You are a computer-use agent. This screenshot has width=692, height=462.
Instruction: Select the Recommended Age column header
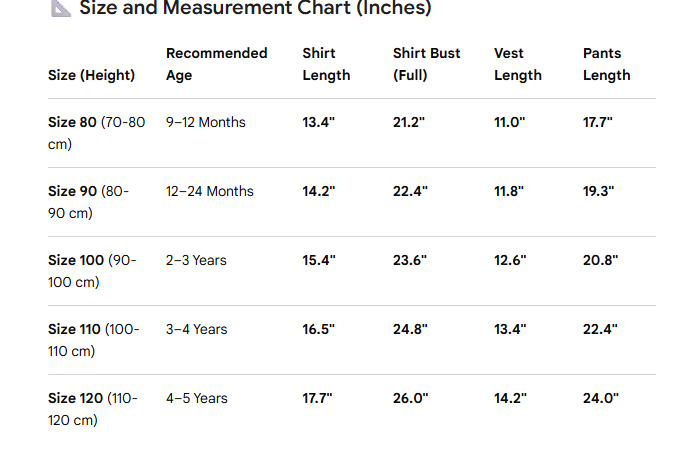(216, 64)
